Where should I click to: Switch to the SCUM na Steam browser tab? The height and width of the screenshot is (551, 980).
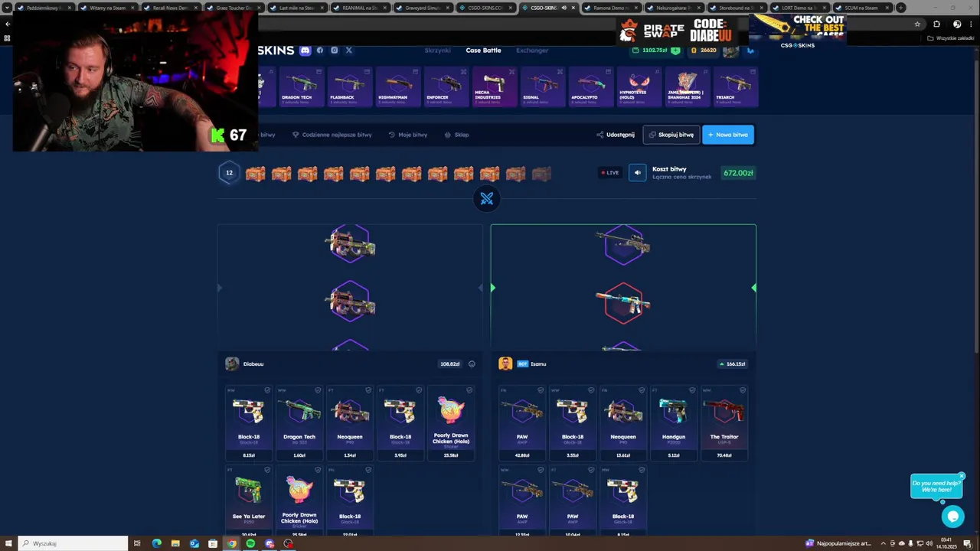862,8
